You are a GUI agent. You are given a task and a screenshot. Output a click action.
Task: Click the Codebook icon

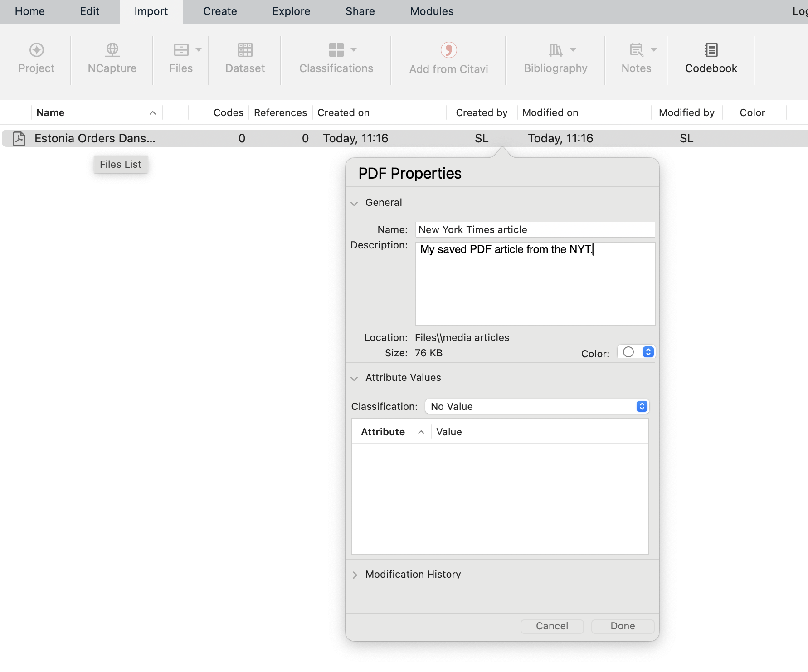(x=711, y=50)
